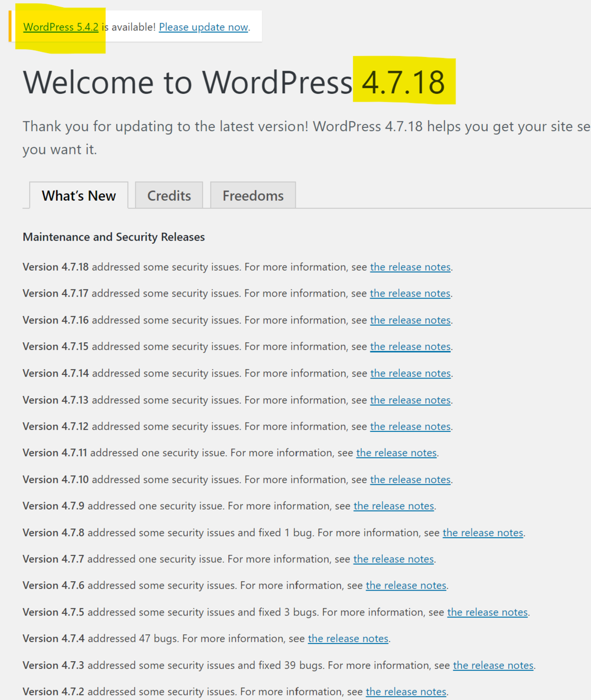Click the 'Please update now' link
This screenshot has height=700, width=591.
coord(203,27)
